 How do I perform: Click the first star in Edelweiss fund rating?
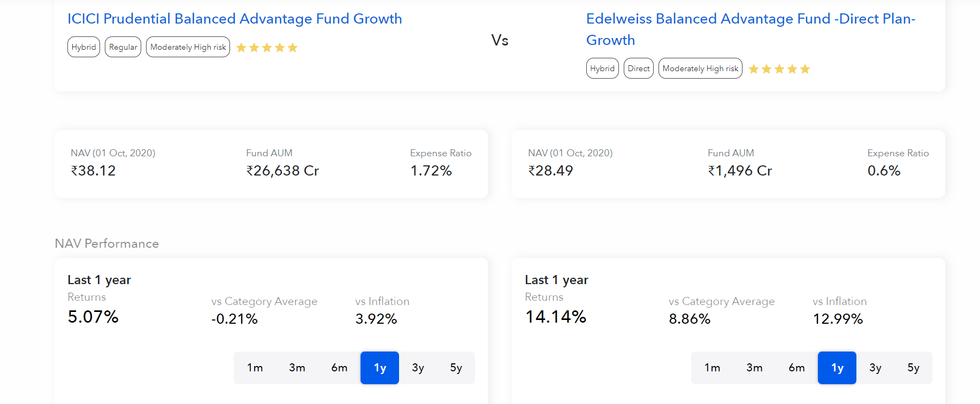coord(753,69)
